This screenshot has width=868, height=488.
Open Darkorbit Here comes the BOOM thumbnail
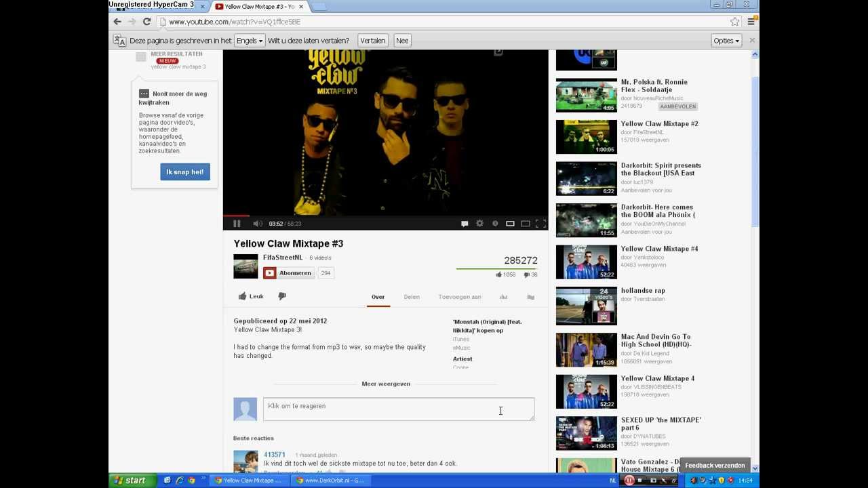click(587, 220)
